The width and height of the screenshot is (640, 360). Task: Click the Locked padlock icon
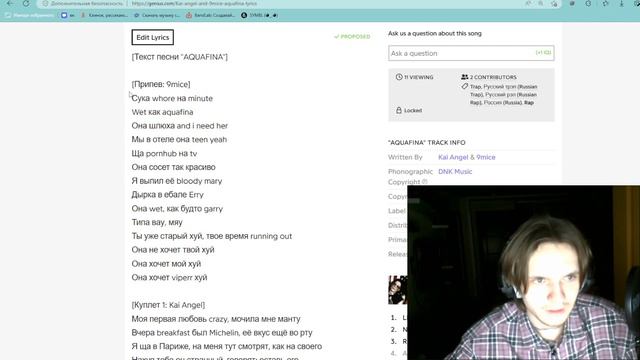(399, 110)
